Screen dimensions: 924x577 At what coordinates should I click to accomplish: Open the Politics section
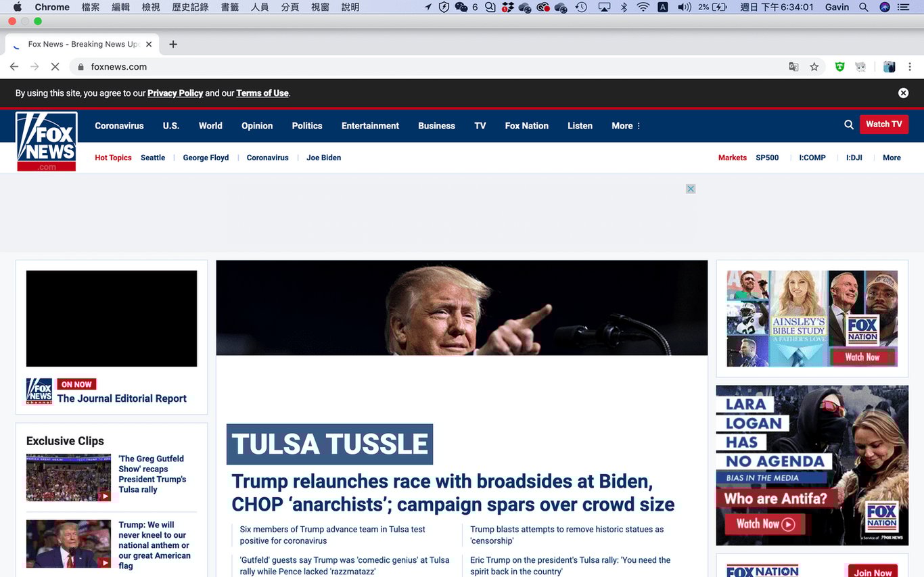pos(307,126)
